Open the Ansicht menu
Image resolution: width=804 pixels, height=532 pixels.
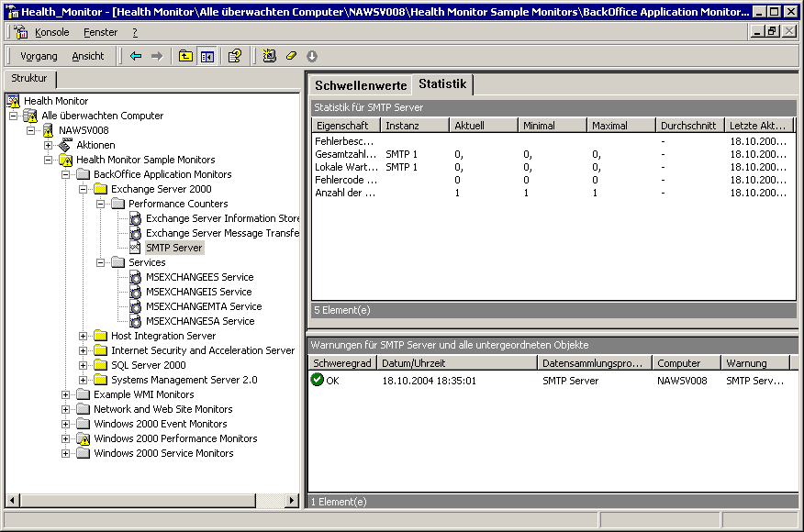click(88, 56)
